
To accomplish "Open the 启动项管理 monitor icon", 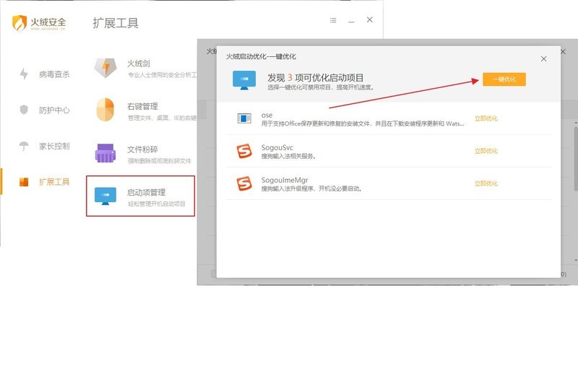I will [x=105, y=196].
